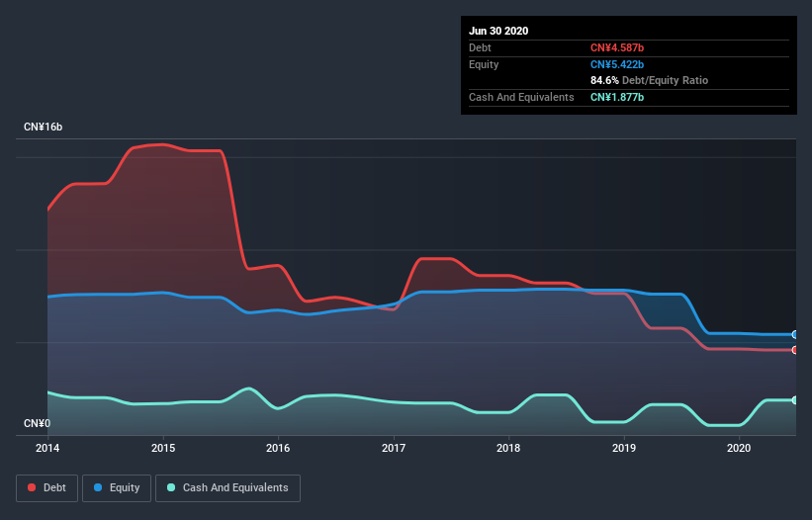Select the 2015 x-axis label
The image size is (812, 520).
coord(163,448)
